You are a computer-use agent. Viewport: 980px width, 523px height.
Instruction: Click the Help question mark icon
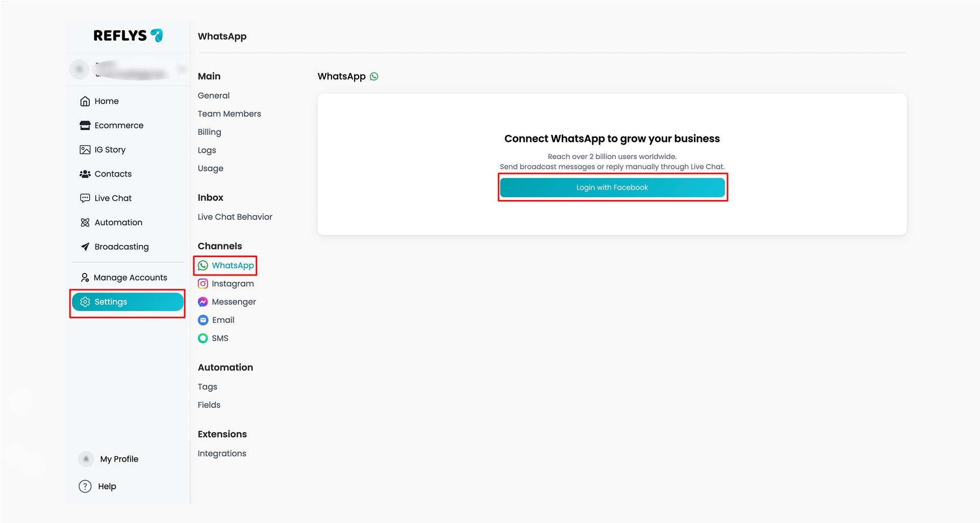click(85, 486)
